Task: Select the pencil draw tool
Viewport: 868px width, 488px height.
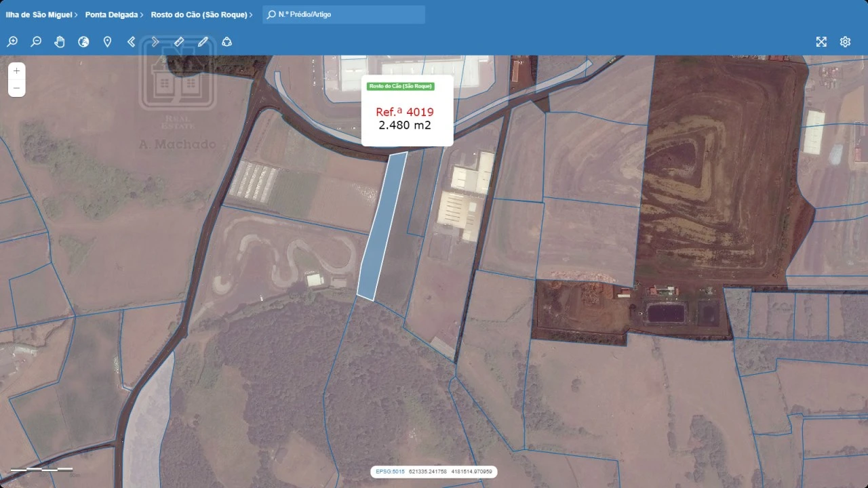Action: tap(203, 42)
